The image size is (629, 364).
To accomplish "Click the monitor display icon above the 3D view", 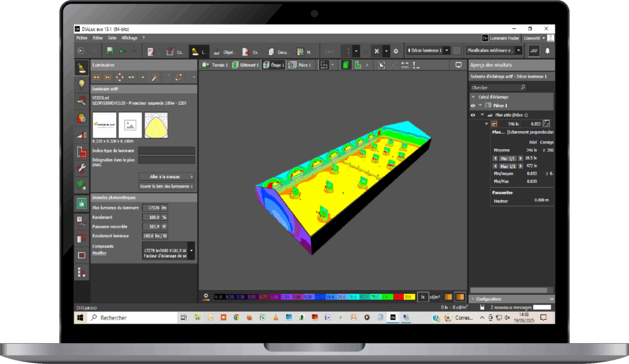I will point(458,65).
